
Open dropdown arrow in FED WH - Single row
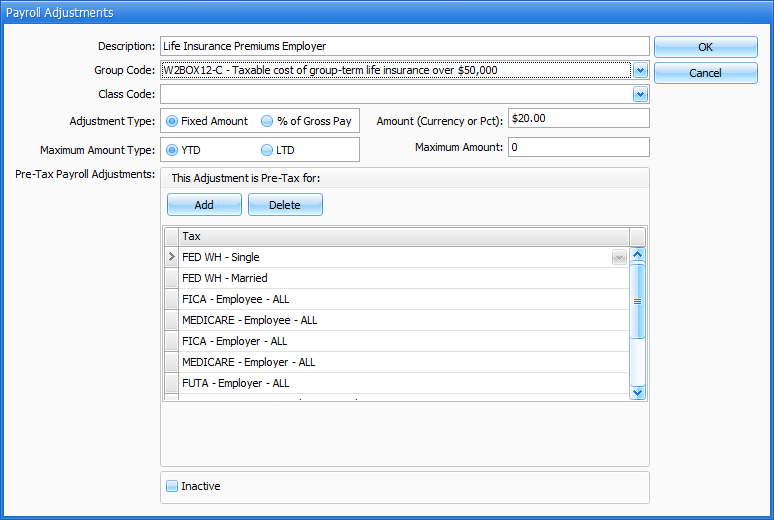point(619,257)
